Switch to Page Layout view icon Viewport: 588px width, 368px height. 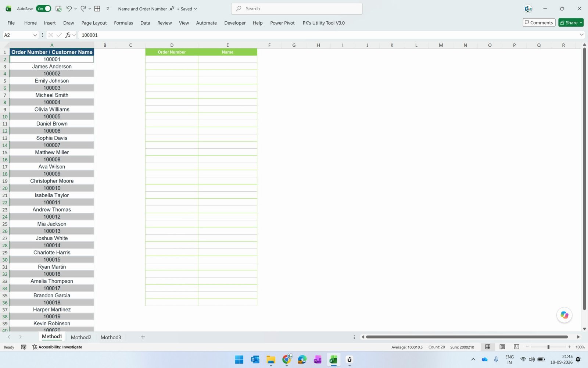(502, 347)
